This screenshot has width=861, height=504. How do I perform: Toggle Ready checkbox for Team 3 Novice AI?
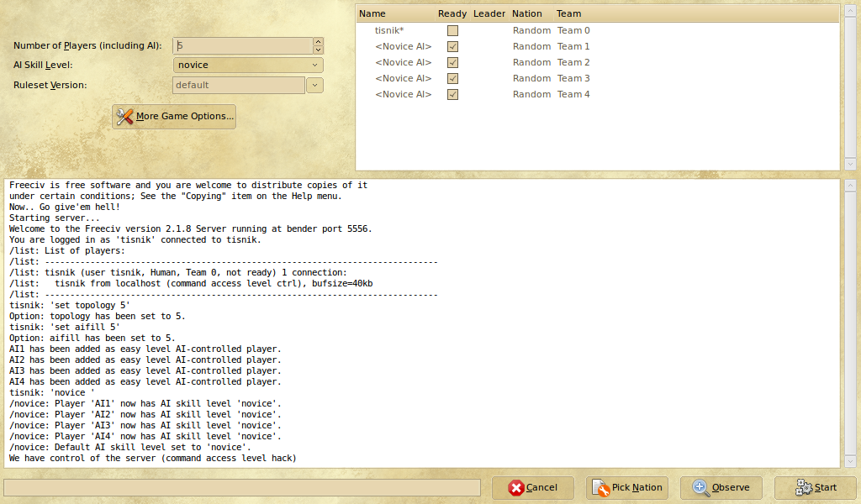(452, 78)
